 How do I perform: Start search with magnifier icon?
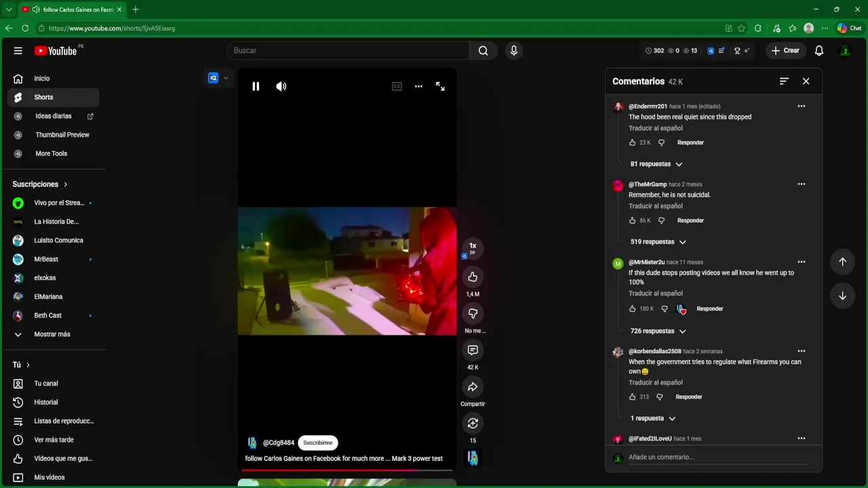pos(483,51)
